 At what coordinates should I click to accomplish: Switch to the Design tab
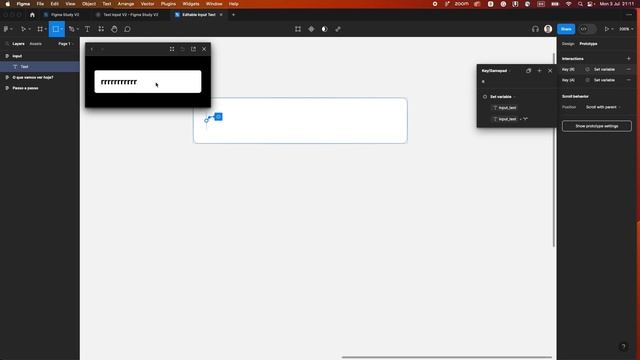[x=568, y=44]
